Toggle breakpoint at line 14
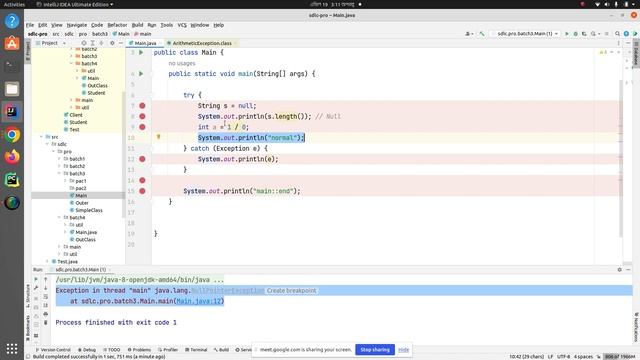The height and width of the screenshot is (360, 640). click(x=142, y=180)
